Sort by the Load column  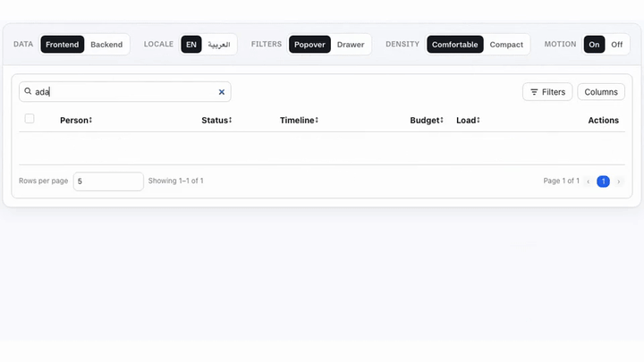(468, 121)
